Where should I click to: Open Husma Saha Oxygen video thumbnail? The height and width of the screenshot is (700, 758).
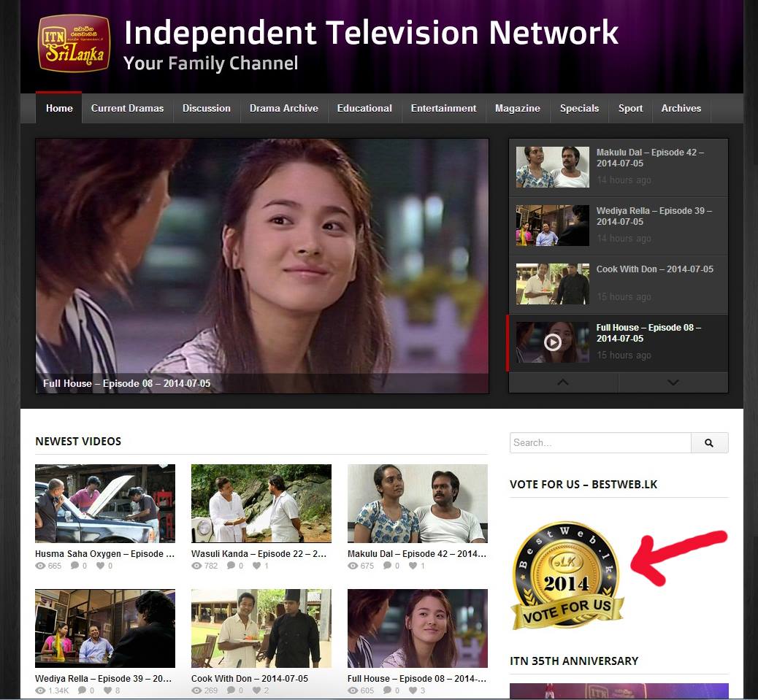(x=105, y=504)
